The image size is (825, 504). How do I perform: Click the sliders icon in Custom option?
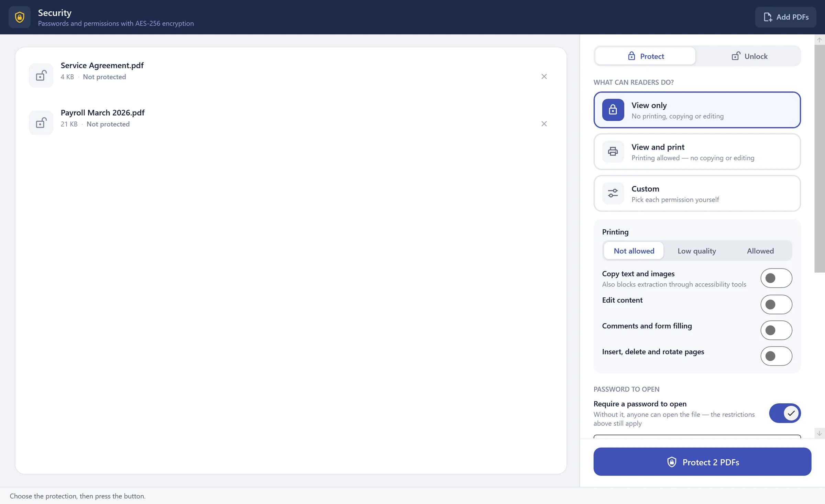coord(613,193)
